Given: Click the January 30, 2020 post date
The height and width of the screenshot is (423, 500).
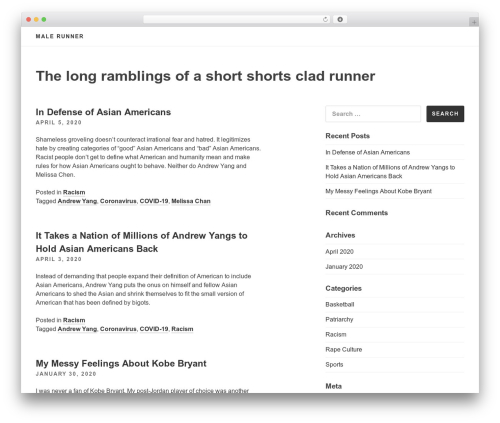Looking at the screenshot, I should pos(66,374).
